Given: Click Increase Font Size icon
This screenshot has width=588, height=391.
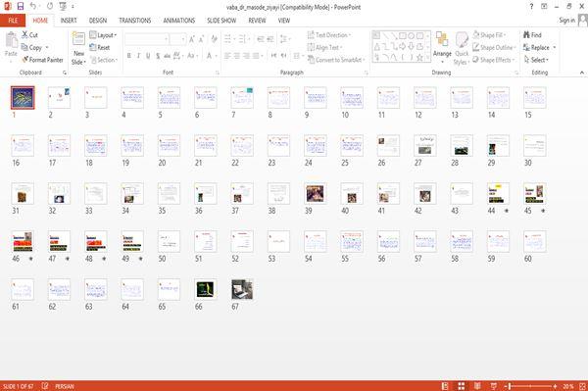Looking at the screenshot, I should [192, 39].
